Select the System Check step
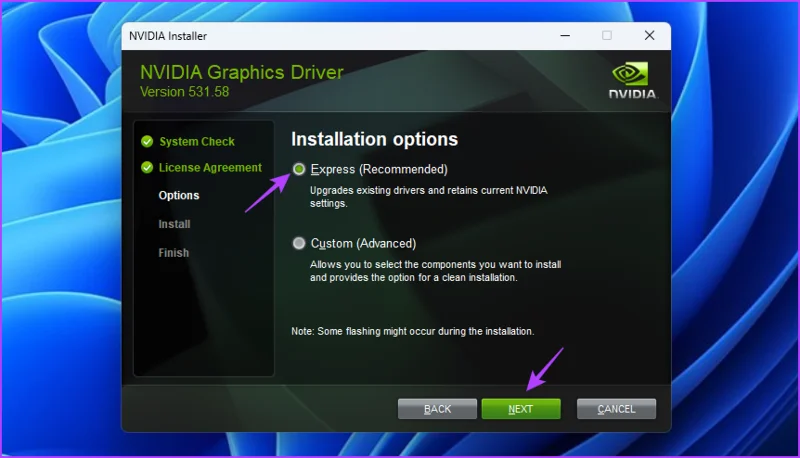This screenshot has width=800, height=458. (197, 141)
